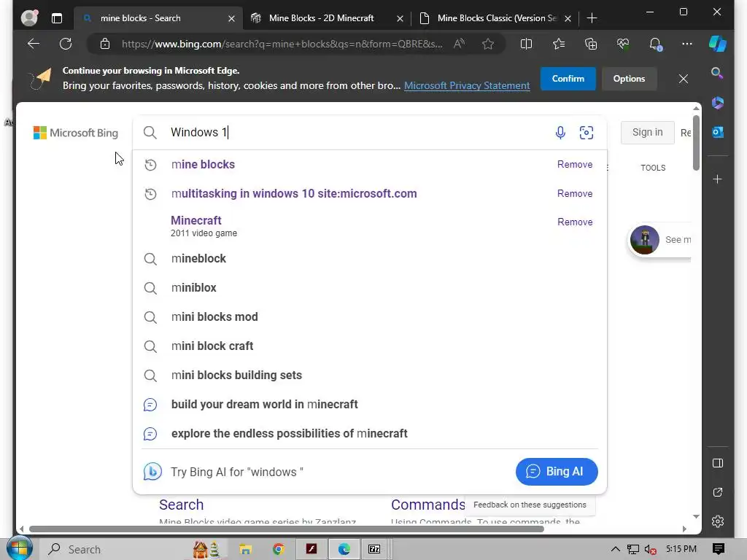Open Outlook in the sidebar
This screenshot has width=747, height=560.
(718, 132)
